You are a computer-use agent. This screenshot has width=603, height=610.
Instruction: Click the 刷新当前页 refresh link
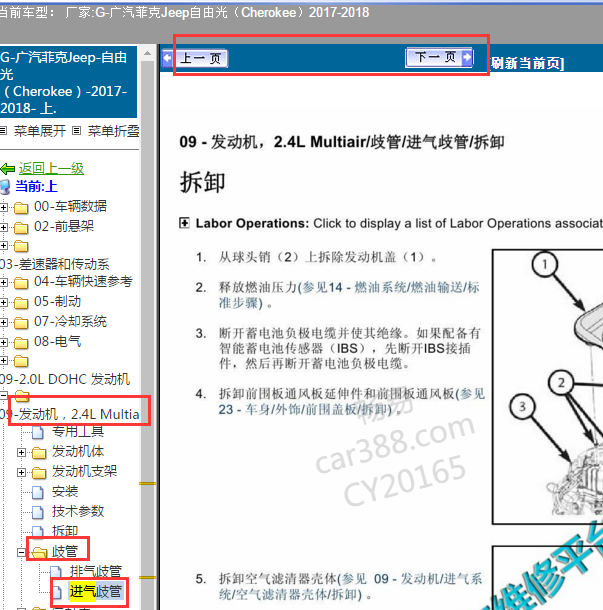[x=527, y=63]
